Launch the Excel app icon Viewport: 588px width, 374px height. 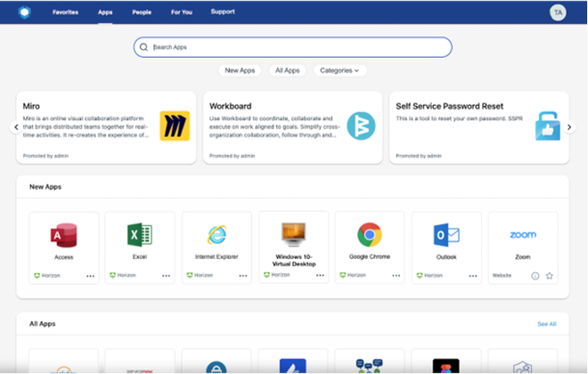[139, 235]
